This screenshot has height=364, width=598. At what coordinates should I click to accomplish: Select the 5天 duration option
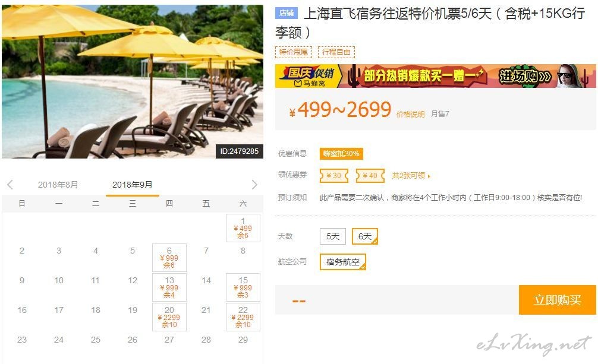(x=332, y=236)
